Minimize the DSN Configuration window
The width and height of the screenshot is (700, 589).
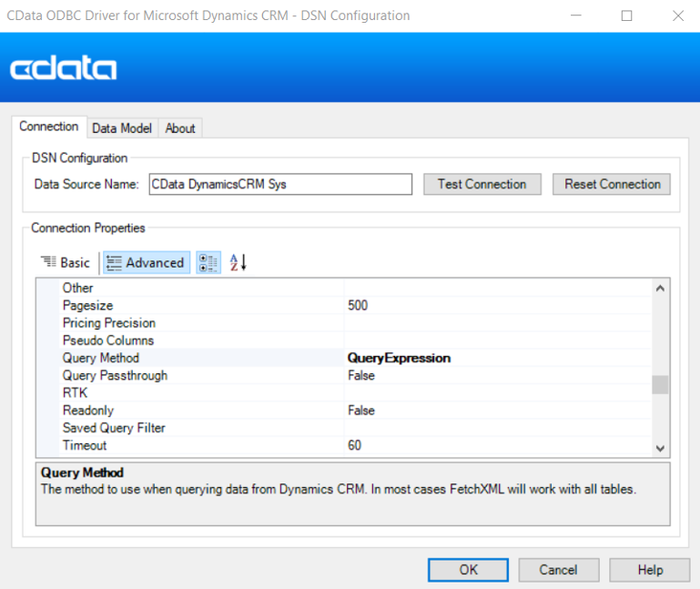[x=576, y=15]
